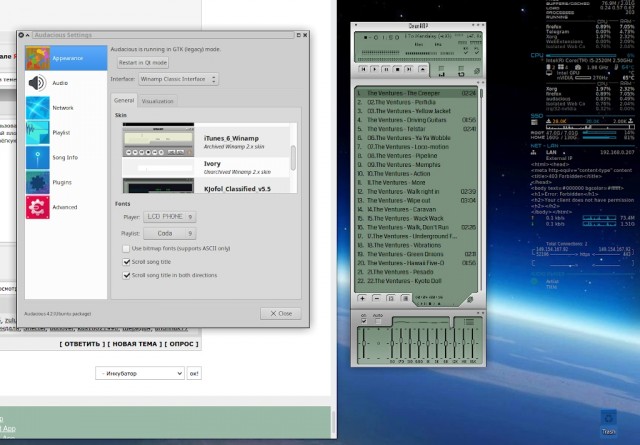
Task: Click plus add button in playlist window
Action: pyautogui.click(x=362, y=298)
